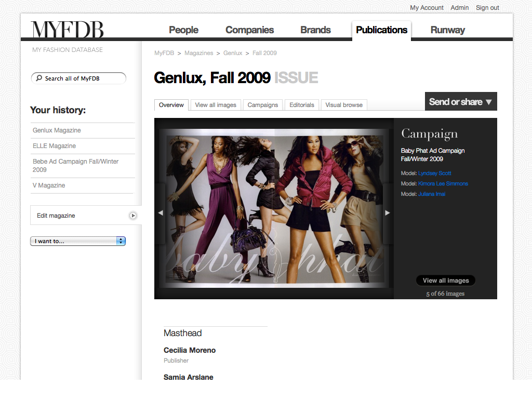Select the Editorials tab
Viewport: 532px width, 399px height.
coord(302,105)
